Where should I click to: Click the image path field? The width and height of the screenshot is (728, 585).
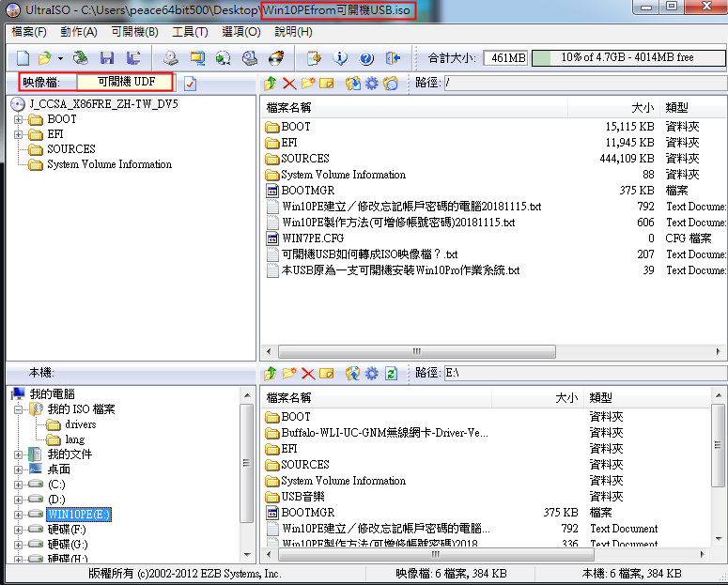585,84
